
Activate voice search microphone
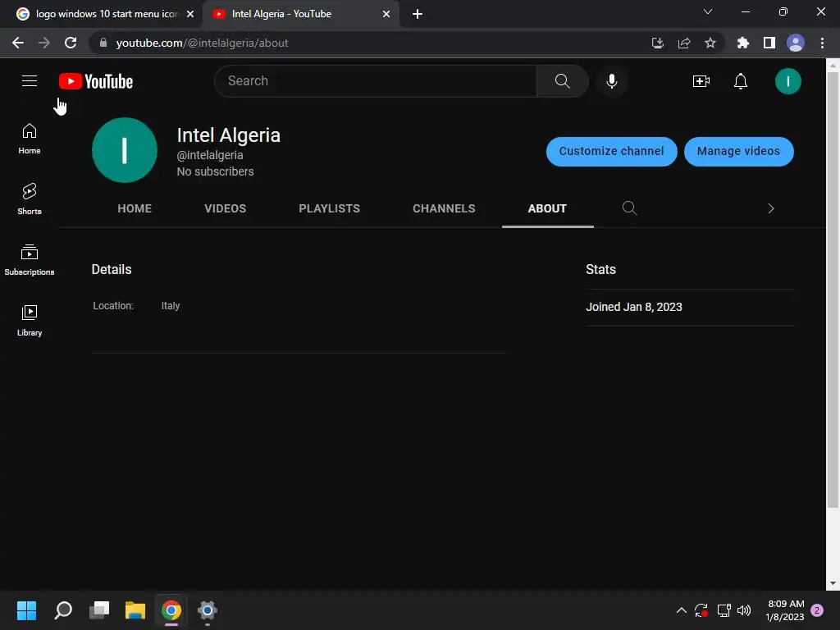(612, 81)
